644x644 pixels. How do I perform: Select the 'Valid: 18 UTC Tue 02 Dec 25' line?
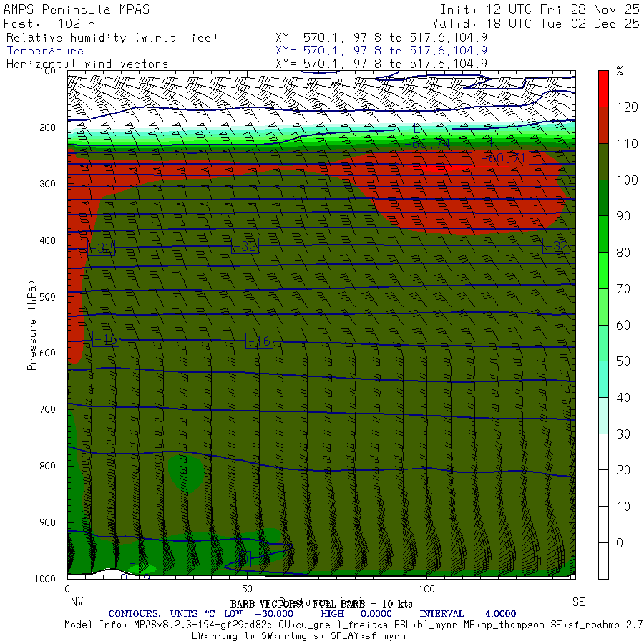pyautogui.click(x=536, y=24)
